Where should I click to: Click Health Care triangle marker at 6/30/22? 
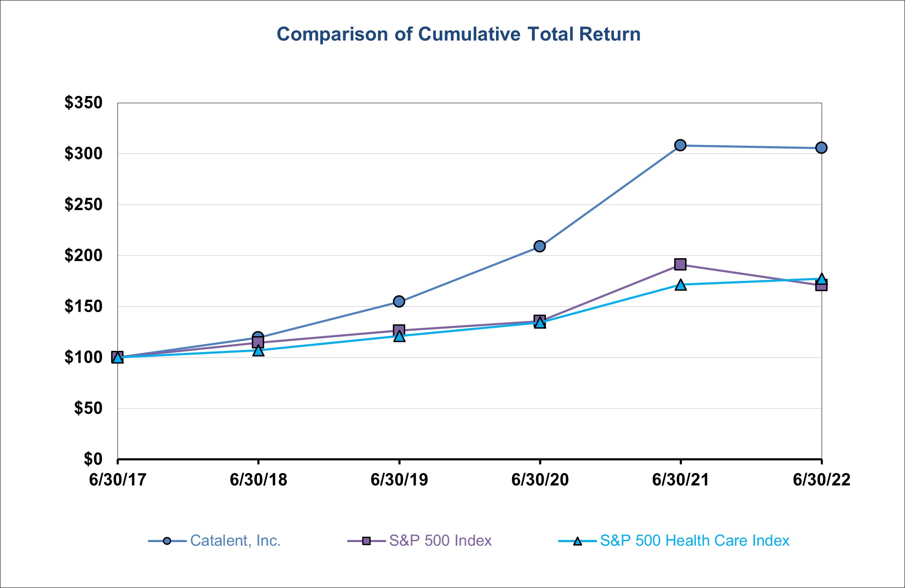coord(821,279)
